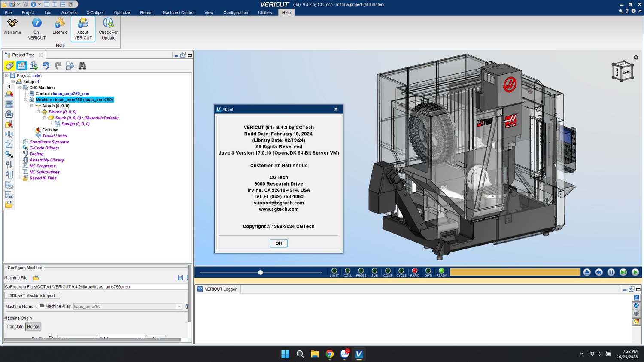The image size is (644, 362).
Task: Open the machine alias haas_umc750 dropdown
Action: 179,307
